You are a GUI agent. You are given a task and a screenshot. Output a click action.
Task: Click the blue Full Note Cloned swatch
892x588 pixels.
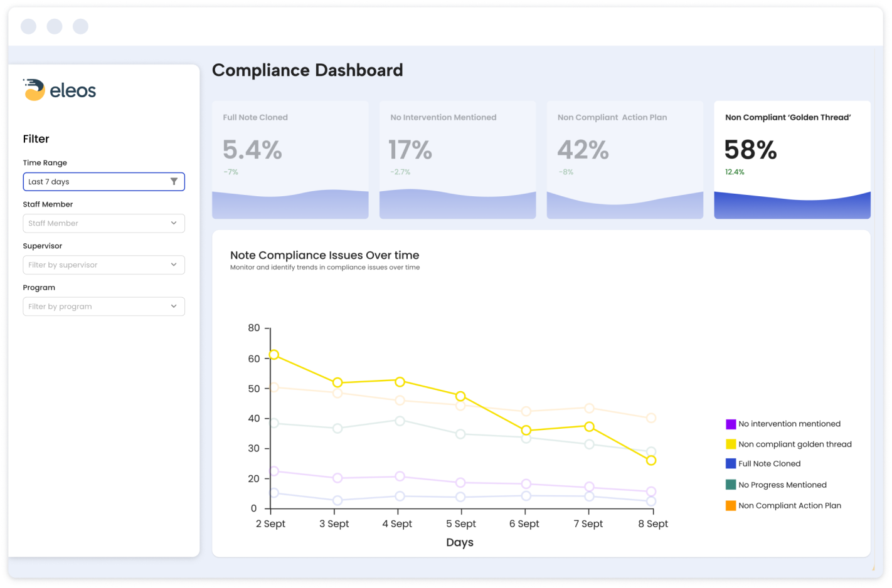point(731,464)
